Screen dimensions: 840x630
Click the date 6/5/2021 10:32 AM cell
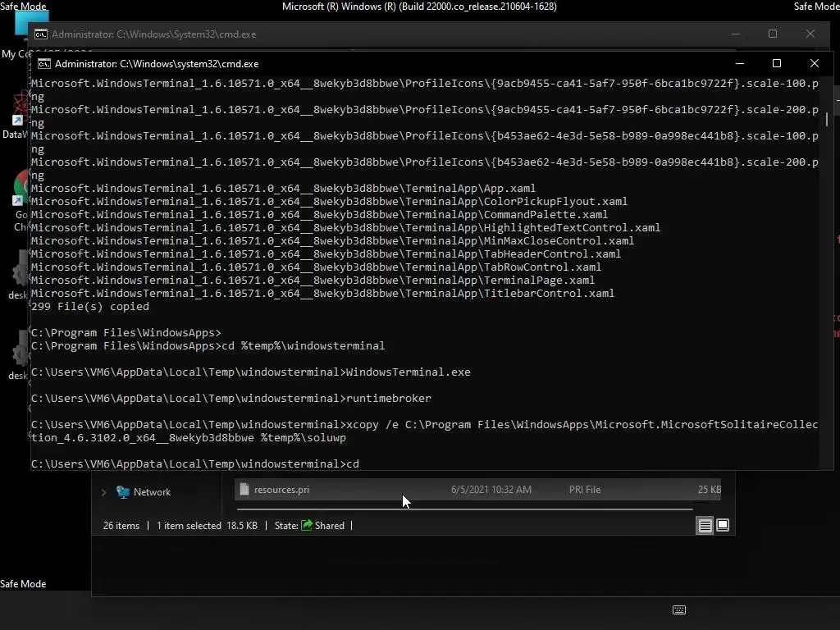pos(491,490)
